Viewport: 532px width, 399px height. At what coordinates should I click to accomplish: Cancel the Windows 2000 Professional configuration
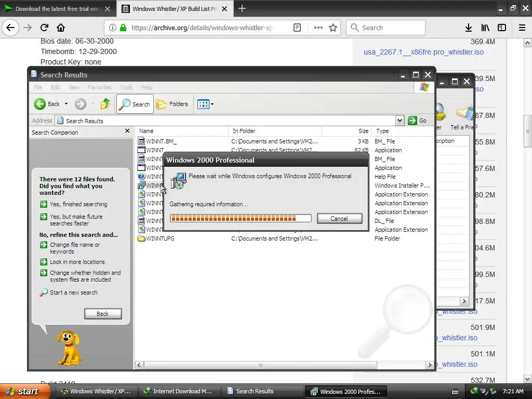pos(339,219)
